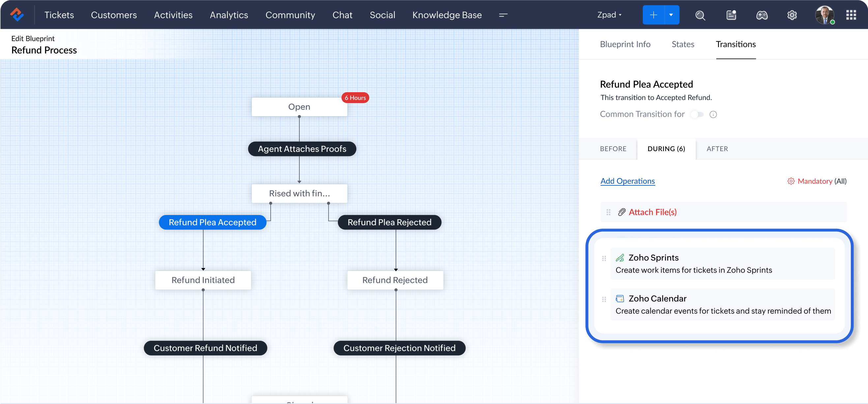
Task: Open the search magnifier icon
Action: pos(700,15)
